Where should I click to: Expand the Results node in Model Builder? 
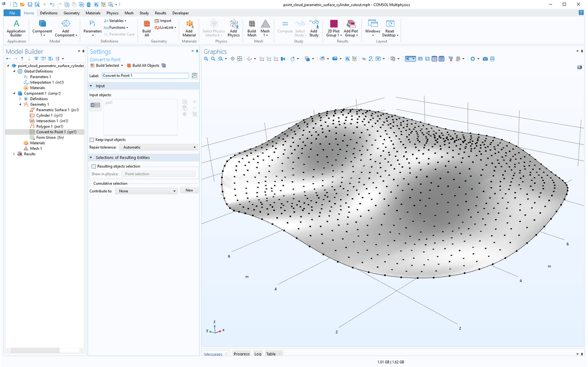tap(14, 154)
